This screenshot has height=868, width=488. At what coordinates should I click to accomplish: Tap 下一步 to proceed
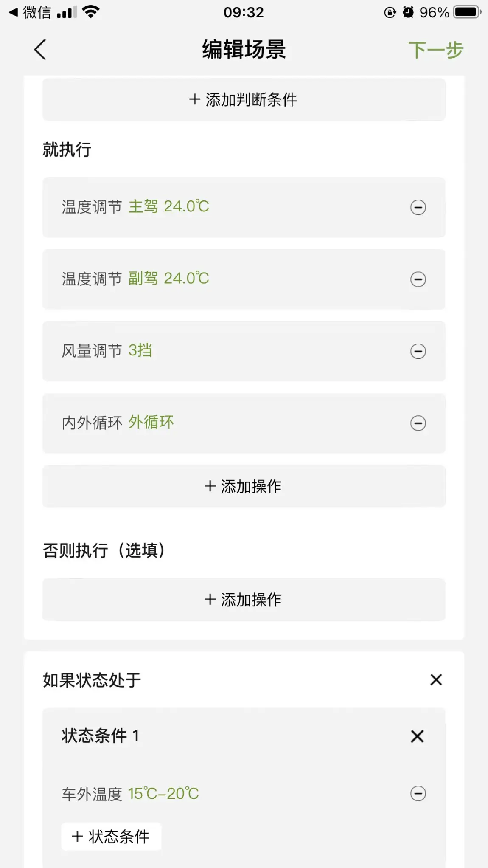[x=435, y=50]
